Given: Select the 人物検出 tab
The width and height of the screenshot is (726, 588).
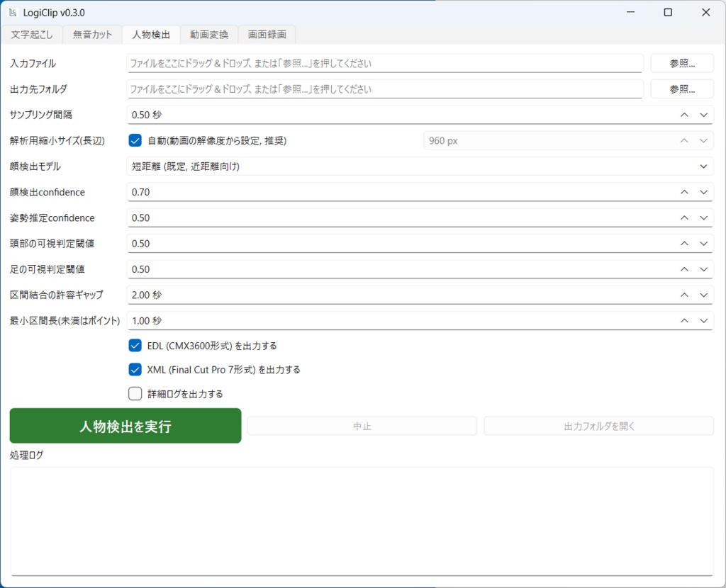Looking at the screenshot, I should pos(151,35).
